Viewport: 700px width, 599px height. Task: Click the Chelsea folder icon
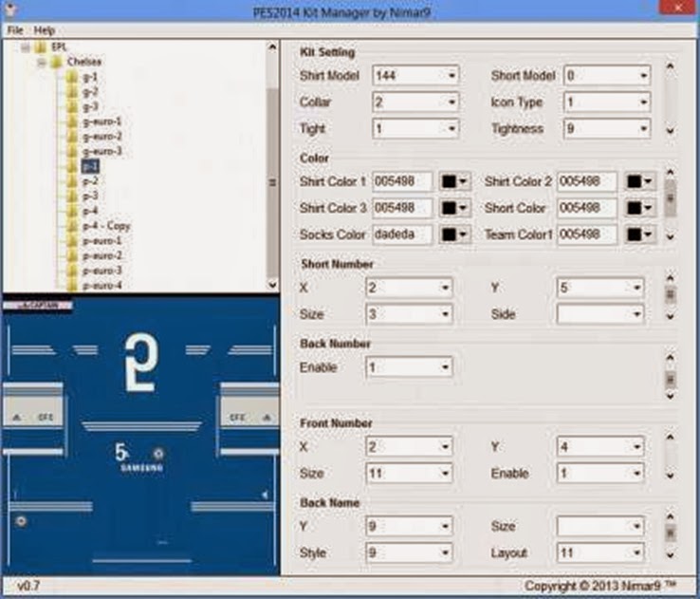pyautogui.click(x=56, y=61)
